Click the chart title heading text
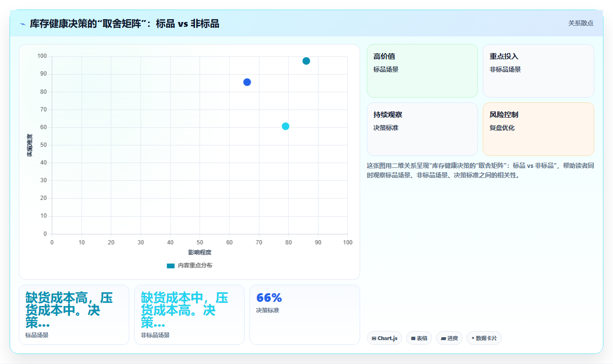Screen dimensions: 613x364 [x=125, y=23]
